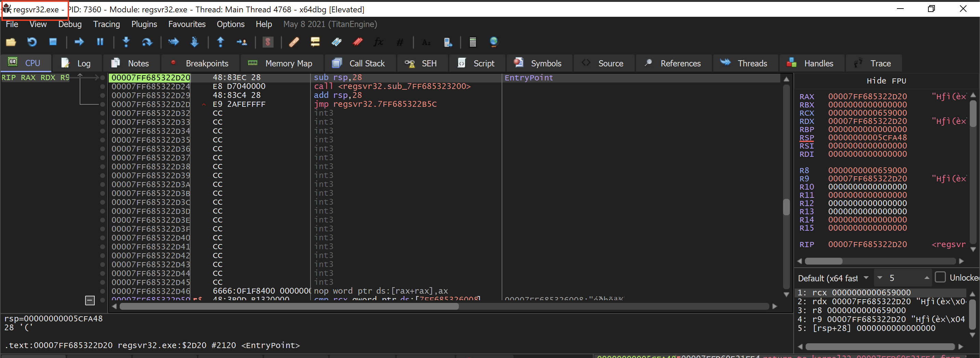Toggle breakpoint at address 00007FF685322D32
The width and height of the screenshot is (980, 358).
[x=102, y=113]
